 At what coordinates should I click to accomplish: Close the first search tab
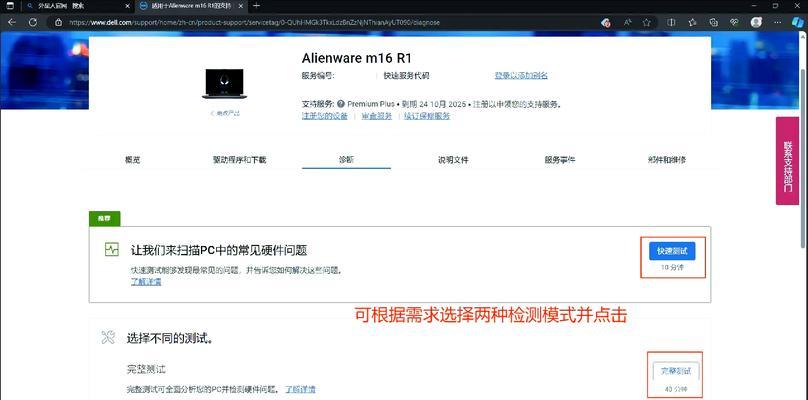coord(127,6)
